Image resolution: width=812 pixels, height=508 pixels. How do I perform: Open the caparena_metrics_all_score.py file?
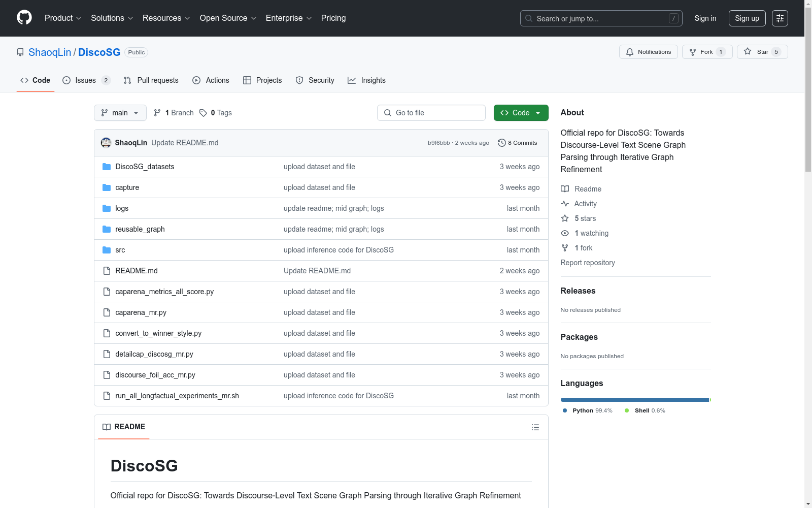click(164, 292)
